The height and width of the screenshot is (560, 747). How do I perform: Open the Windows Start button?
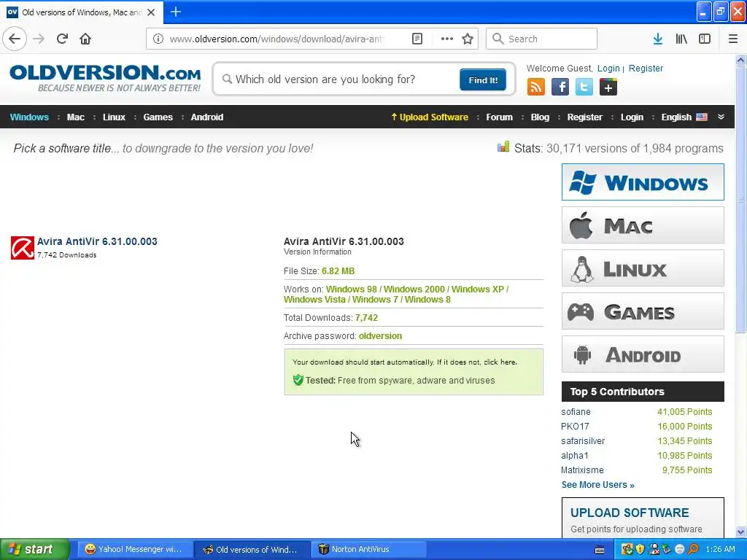pos(34,549)
